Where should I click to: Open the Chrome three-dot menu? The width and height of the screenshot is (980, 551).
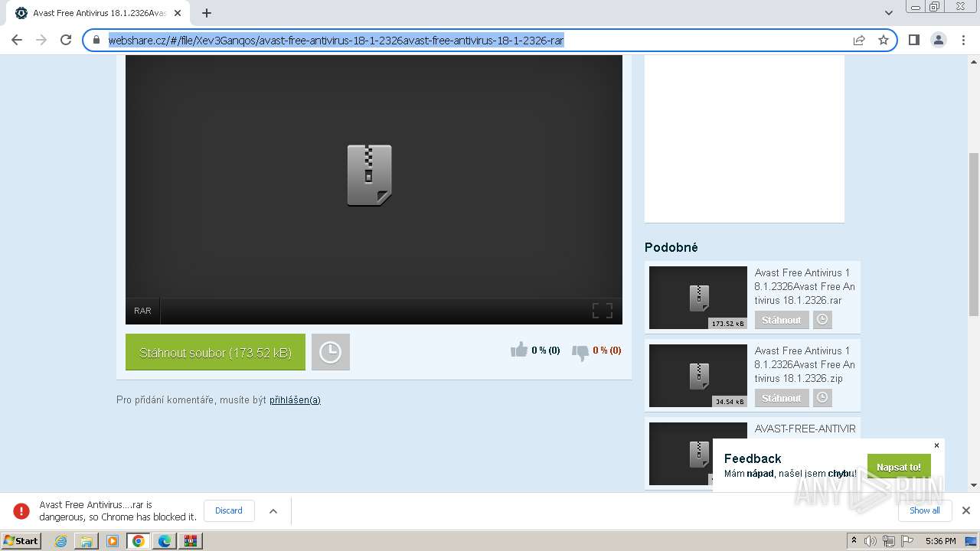[x=963, y=40]
